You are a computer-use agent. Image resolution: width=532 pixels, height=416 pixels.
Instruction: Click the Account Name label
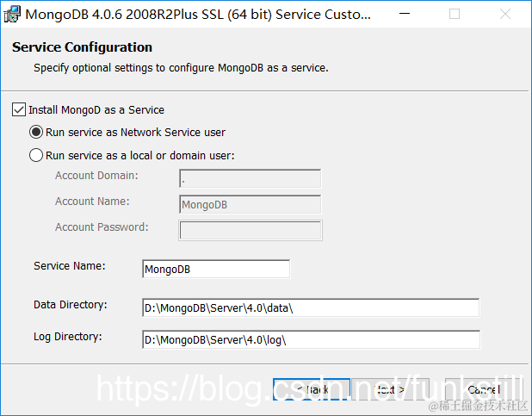[92, 201]
